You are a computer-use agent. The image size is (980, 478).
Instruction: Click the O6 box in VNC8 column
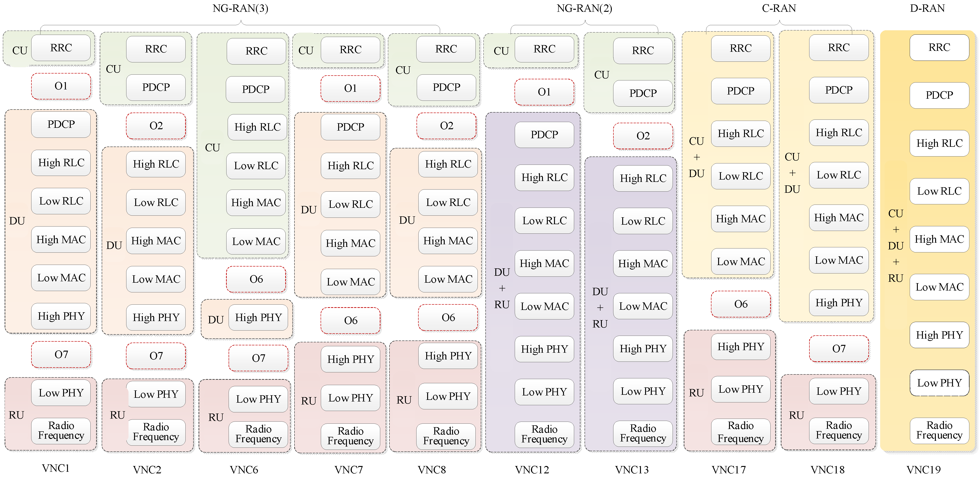(448, 317)
